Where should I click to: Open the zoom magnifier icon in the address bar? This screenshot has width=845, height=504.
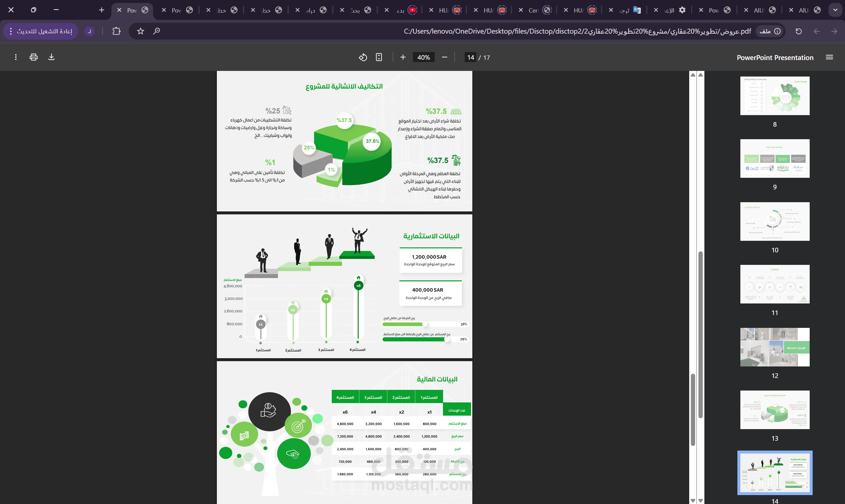click(x=157, y=31)
